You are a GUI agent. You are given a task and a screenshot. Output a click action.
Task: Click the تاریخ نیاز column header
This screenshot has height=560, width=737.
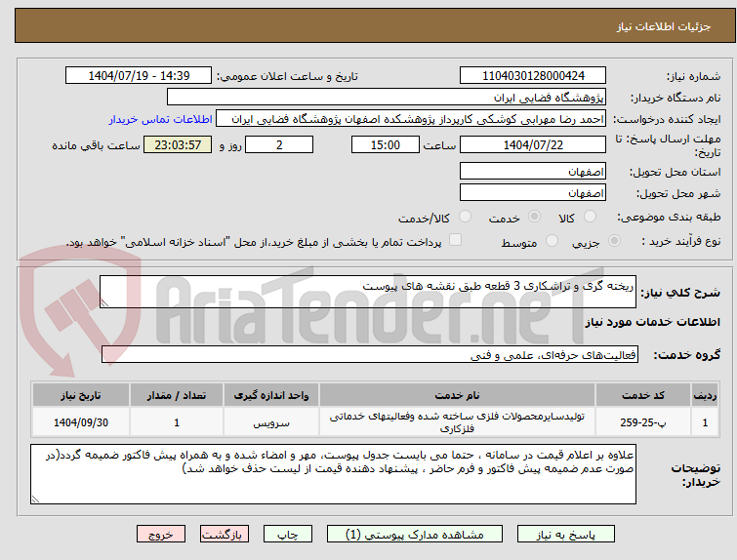81,395
